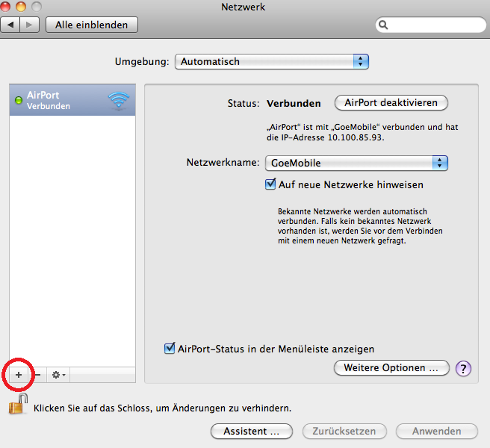Screen dimensions: 490x448
Task: Click the IP address text 10.100.85.93
Action: click(355, 137)
